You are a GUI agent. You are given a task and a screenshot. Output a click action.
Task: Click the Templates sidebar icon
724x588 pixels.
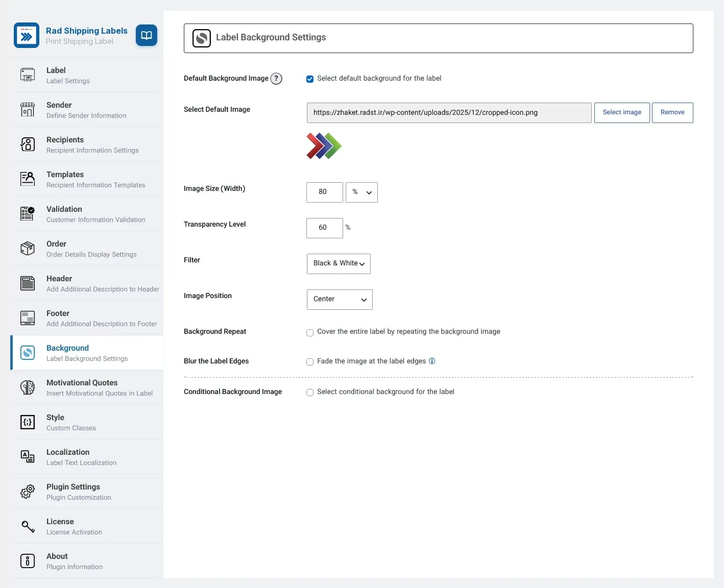click(28, 179)
